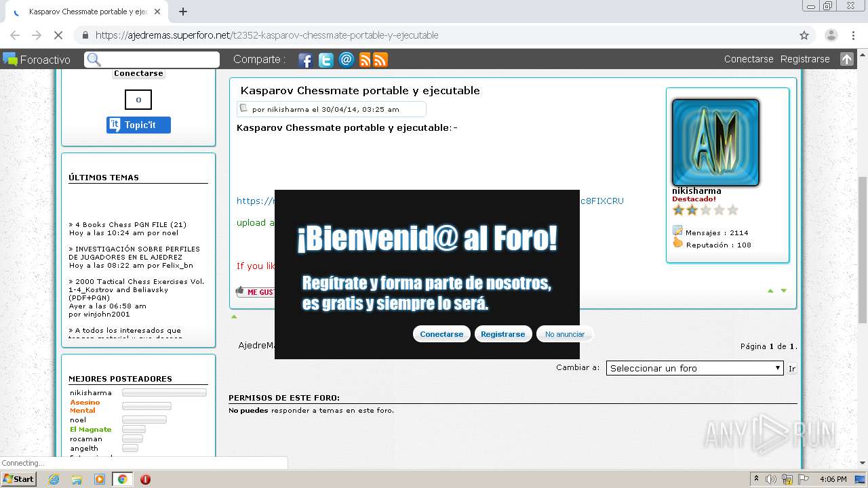The height and width of the screenshot is (488, 868).
Task: Click the Foroactivo logo in the toolbar
Action: (x=37, y=60)
